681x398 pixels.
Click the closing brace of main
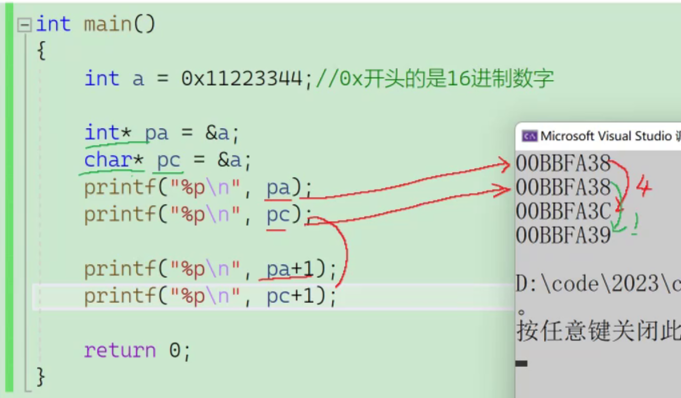[40, 376]
